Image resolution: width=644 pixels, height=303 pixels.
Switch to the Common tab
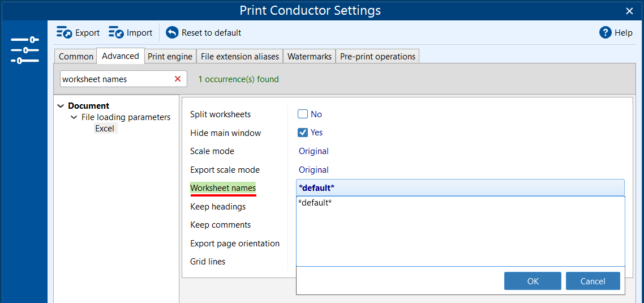pos(76,57)
